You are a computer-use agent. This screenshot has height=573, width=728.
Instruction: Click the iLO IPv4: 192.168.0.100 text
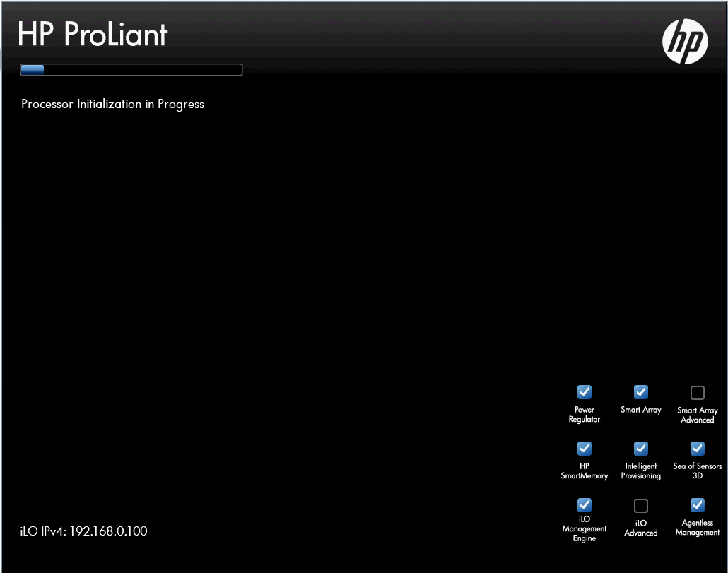tap(83, 531)
